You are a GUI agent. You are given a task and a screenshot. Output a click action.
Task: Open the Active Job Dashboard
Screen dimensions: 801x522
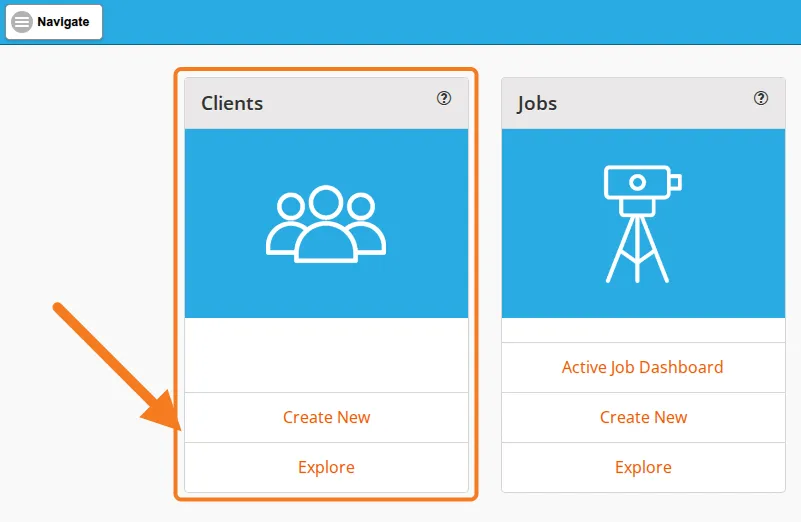click(643, 367)
